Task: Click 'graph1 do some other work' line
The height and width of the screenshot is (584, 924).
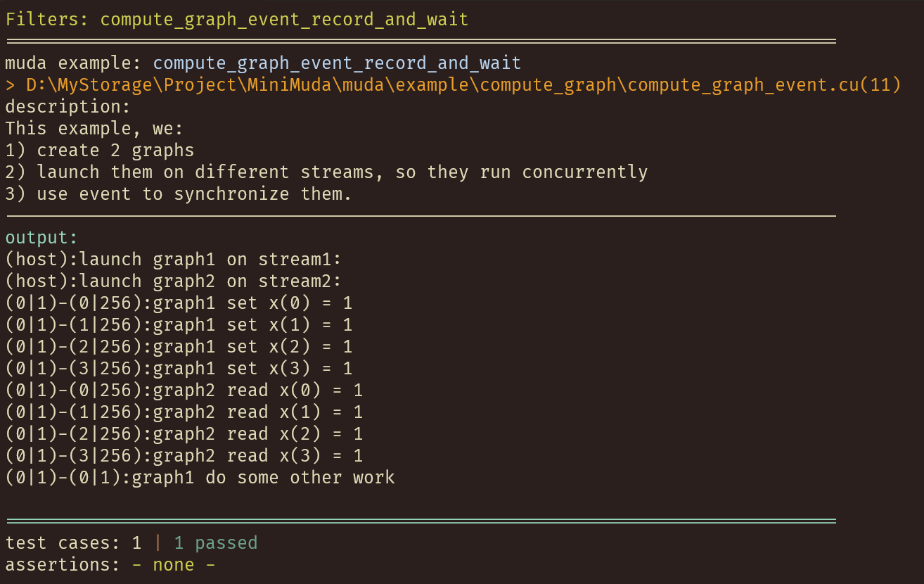Action: [x=200, y=478]
